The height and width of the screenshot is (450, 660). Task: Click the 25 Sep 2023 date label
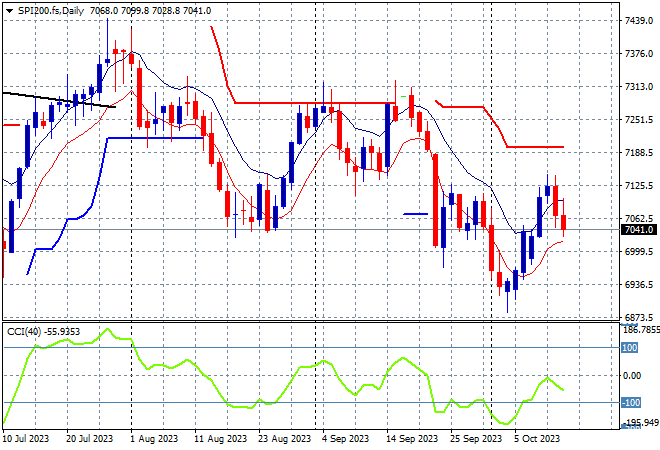pyautogui.click(x=476, y=439)
